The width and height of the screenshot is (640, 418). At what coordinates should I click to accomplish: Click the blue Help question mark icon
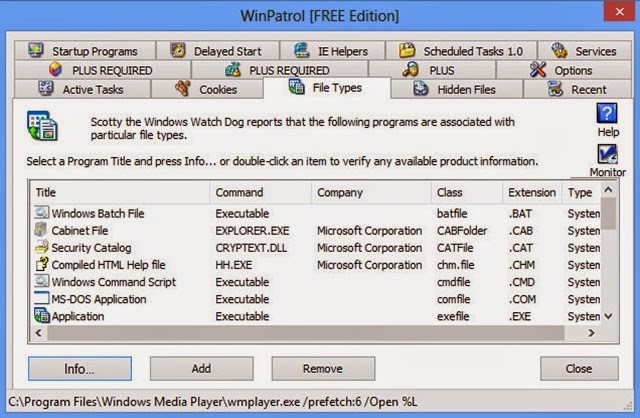click(x=607, y=113)
